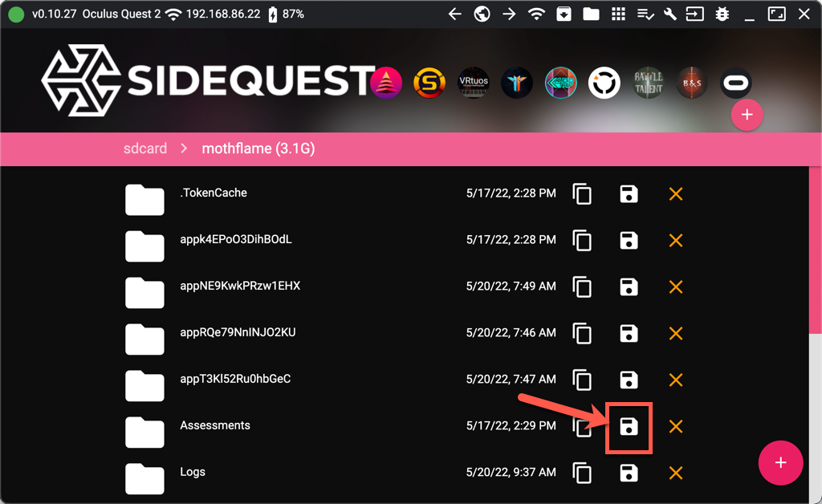
Task: Delete the appNE9KwkPRzw1EHX folder
Action: (676, 287)
